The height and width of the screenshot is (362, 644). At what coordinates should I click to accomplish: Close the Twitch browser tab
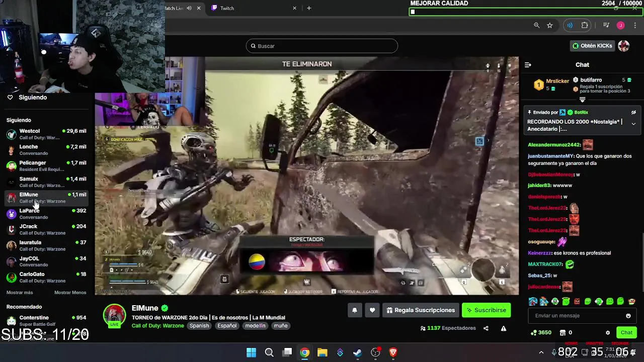coord(294,8)
